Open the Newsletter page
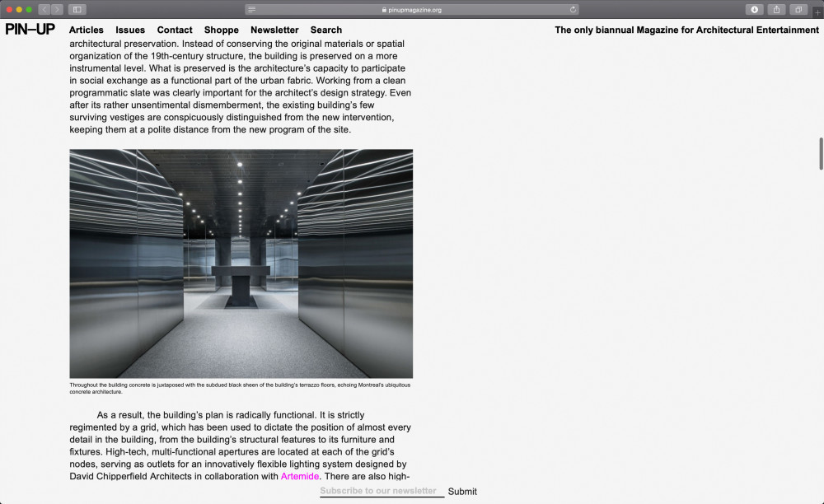Image resolution: width=824 pixels, height=504 pixels. pos(274,30)
